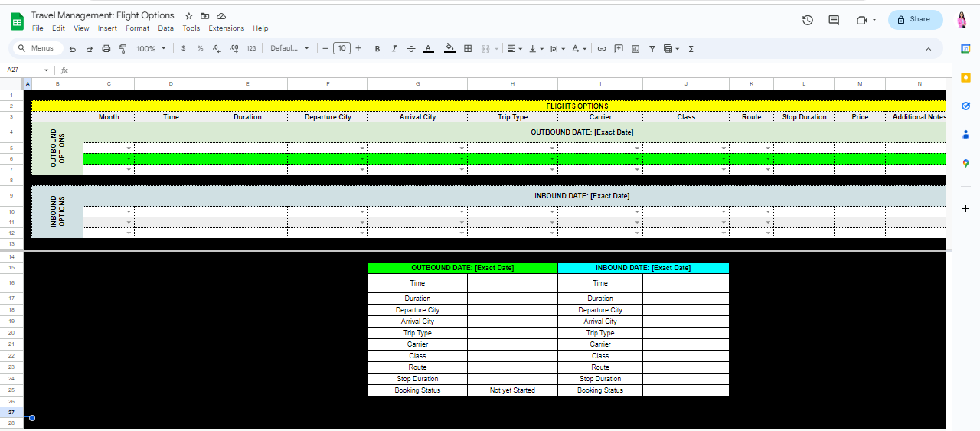The image size is (980, 431).
Task: Toggle italic formatting
Action: (394, 48)
